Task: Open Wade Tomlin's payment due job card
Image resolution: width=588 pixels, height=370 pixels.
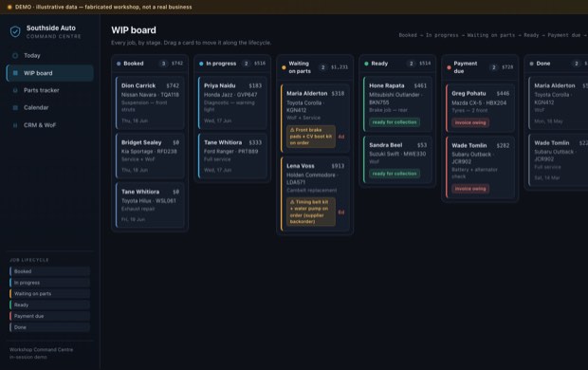Action: point(480,167)
